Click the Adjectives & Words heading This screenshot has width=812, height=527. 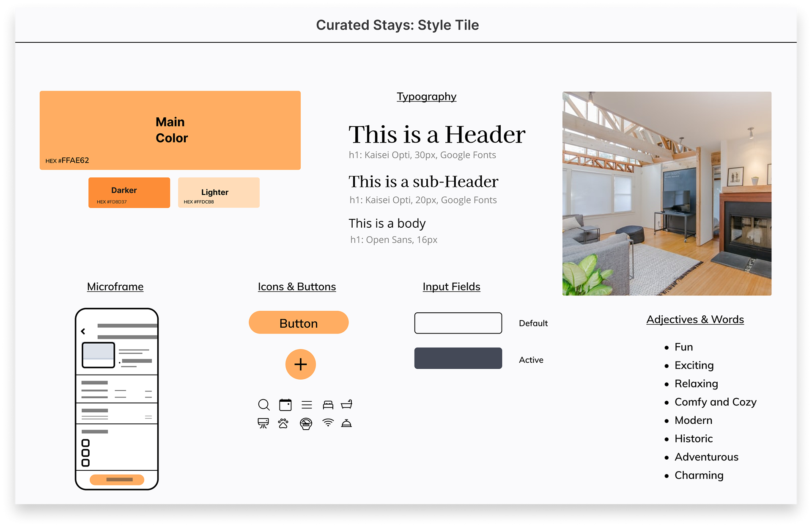[x=695, y=320]
